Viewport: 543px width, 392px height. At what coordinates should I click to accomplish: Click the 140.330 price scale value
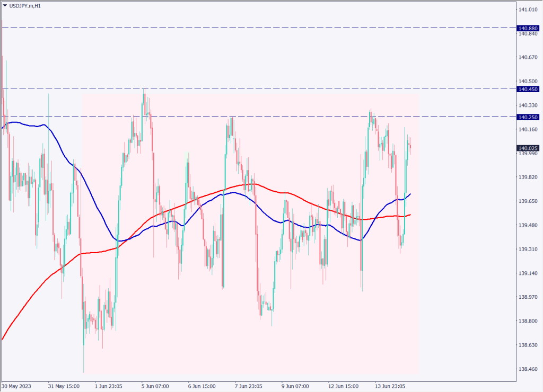click(528, 105)
